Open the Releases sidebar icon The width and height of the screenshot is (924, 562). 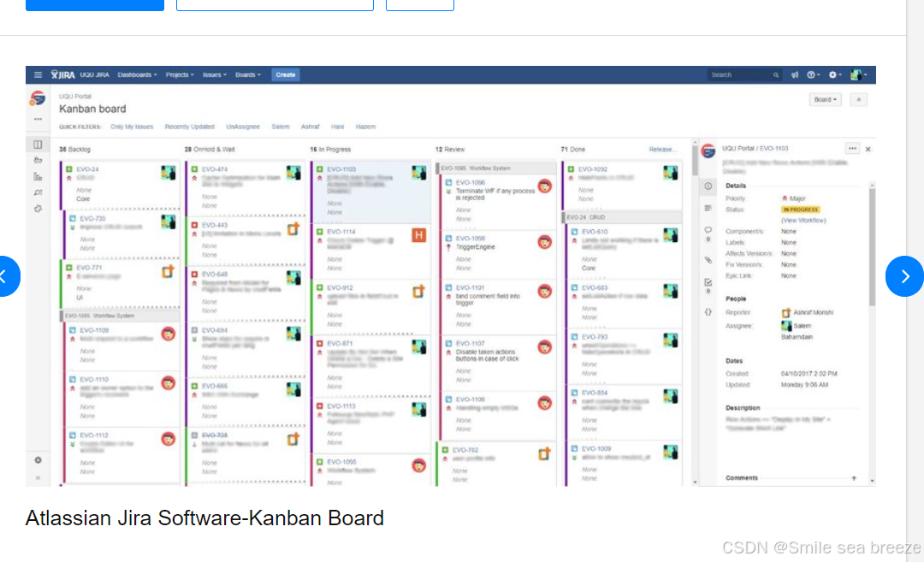pos(38,160)
